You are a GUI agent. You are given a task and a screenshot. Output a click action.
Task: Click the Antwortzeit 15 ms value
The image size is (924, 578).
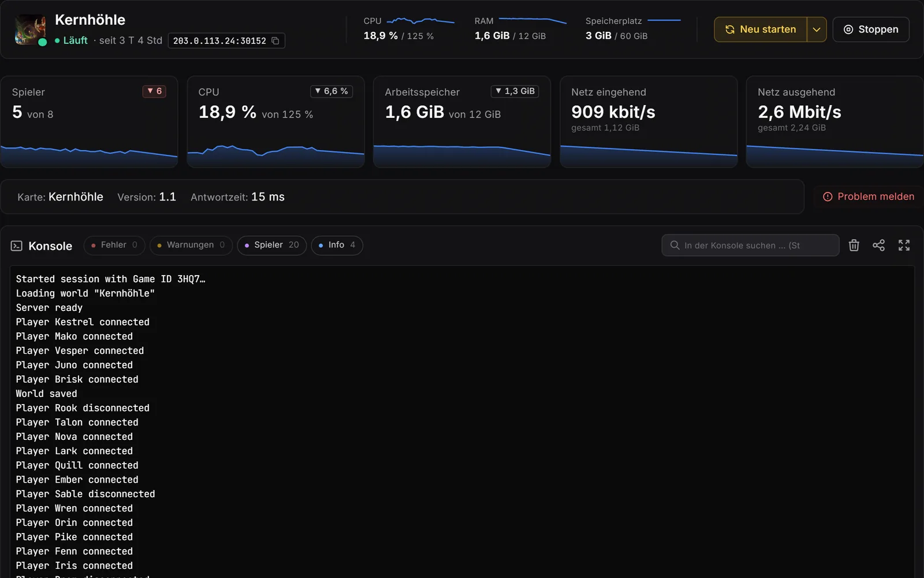(268, 197)
